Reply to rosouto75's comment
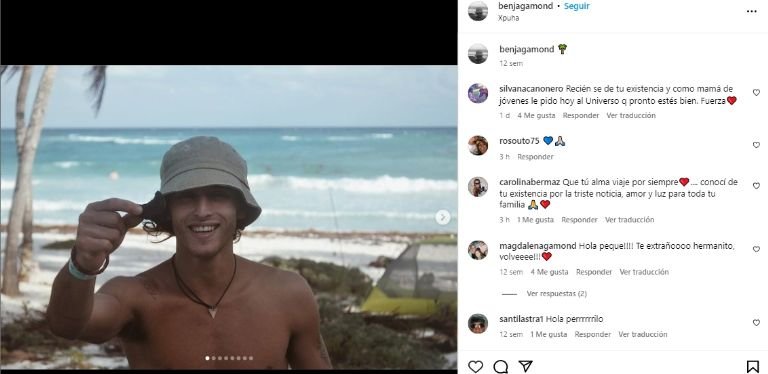The image size is (768, 374). 535,157
